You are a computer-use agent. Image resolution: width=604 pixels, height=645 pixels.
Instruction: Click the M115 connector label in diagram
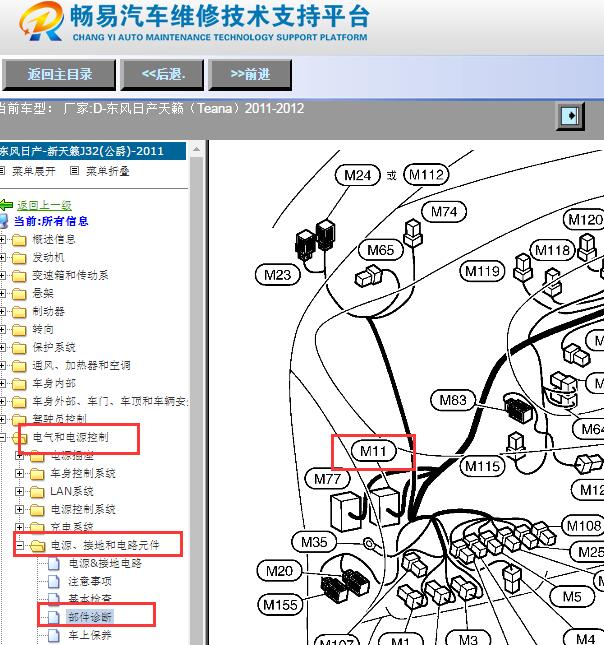[482, 466]
